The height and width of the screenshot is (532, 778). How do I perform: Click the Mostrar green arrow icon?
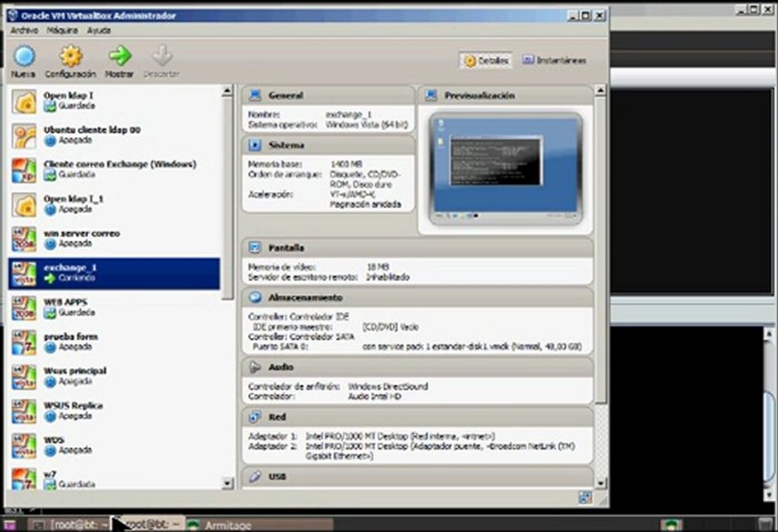pyautogui.click(x=120, y=55)
